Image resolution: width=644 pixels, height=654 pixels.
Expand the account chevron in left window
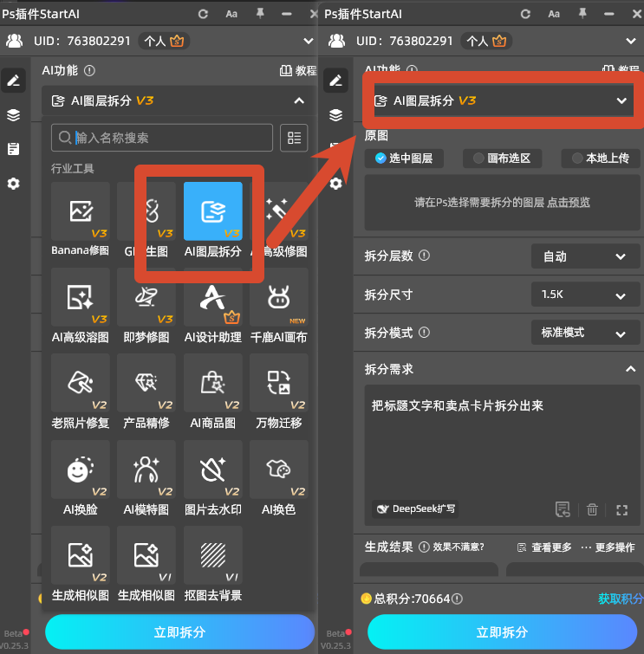[309, 41]
